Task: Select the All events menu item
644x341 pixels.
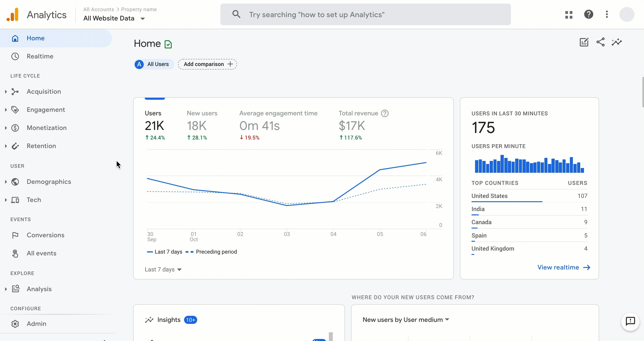Action: click(x=41, y=253)
